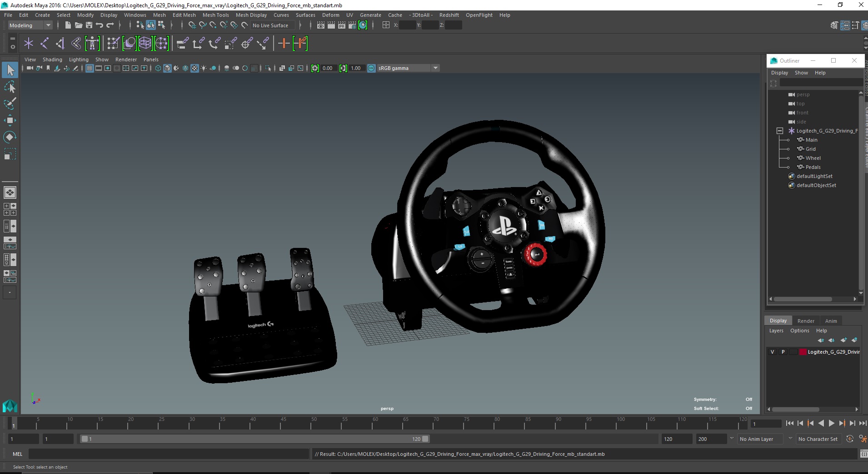868x474 pixels.
Task: Toggle Snap to Grids icon
Action: (x=192, y=25)
